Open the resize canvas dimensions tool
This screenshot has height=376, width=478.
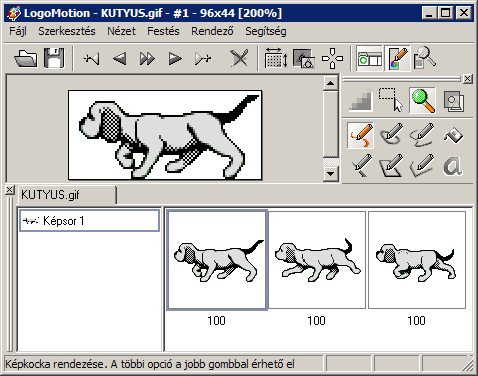tap(276, 59)
